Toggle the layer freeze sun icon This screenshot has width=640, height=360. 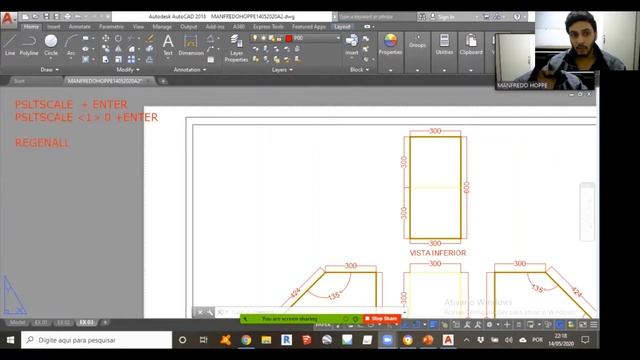264,38
